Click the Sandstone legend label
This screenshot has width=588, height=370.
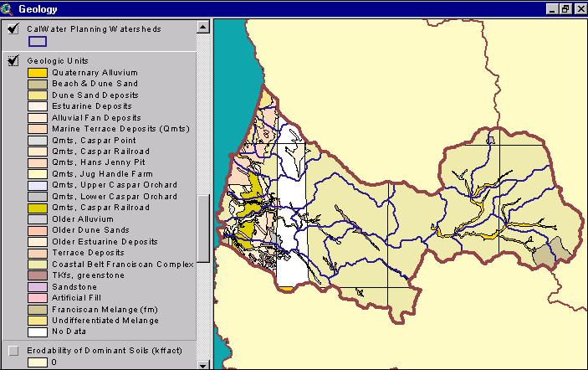[74, 286]
